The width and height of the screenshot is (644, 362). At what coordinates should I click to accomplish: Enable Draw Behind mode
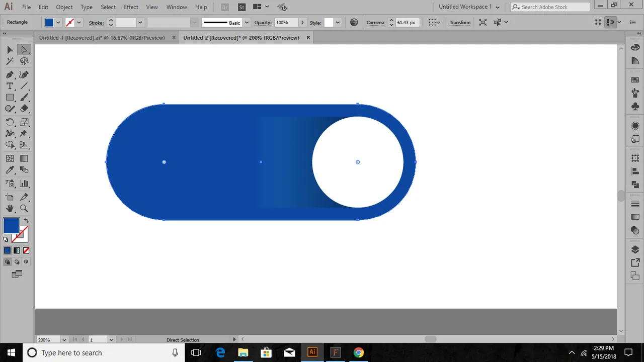[x=17, y=262]
